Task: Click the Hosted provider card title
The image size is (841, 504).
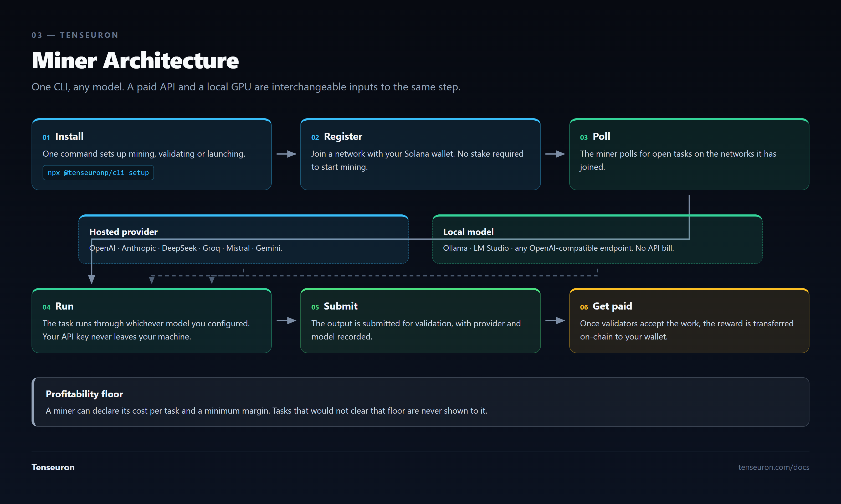Action: [123, 232]
